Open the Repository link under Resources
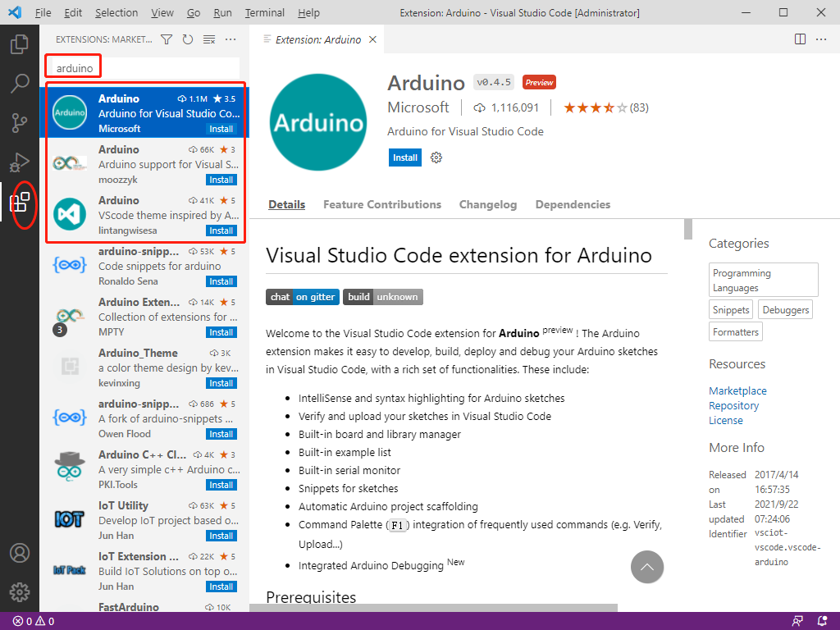This screenshot has width=840, height=630. point(733,405)
